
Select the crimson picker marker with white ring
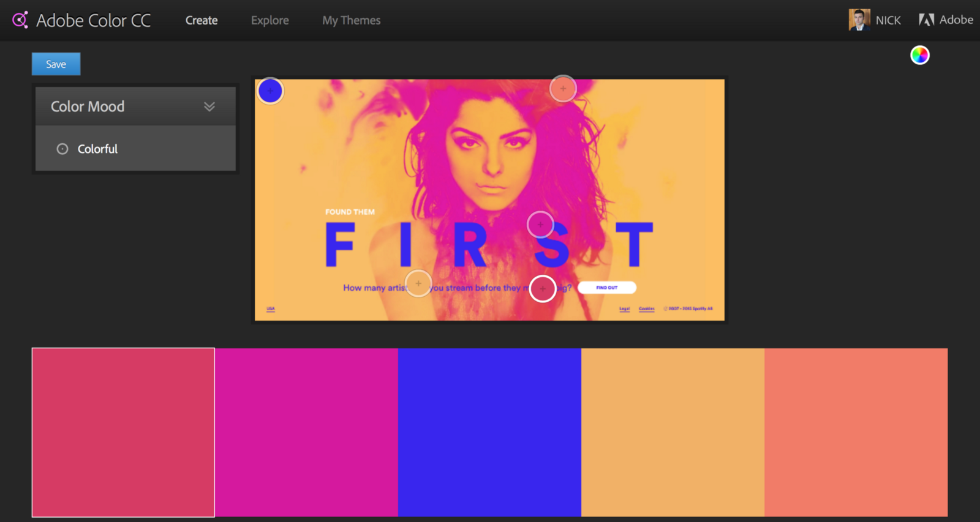pos(543,289)
